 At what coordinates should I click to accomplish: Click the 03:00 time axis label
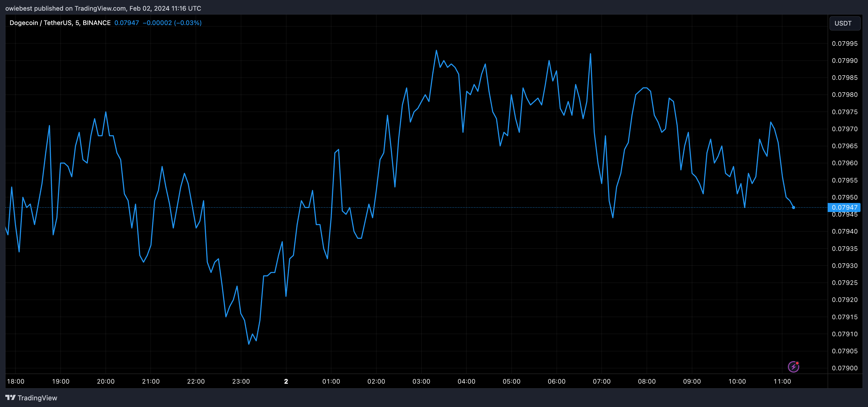[422, 381]
